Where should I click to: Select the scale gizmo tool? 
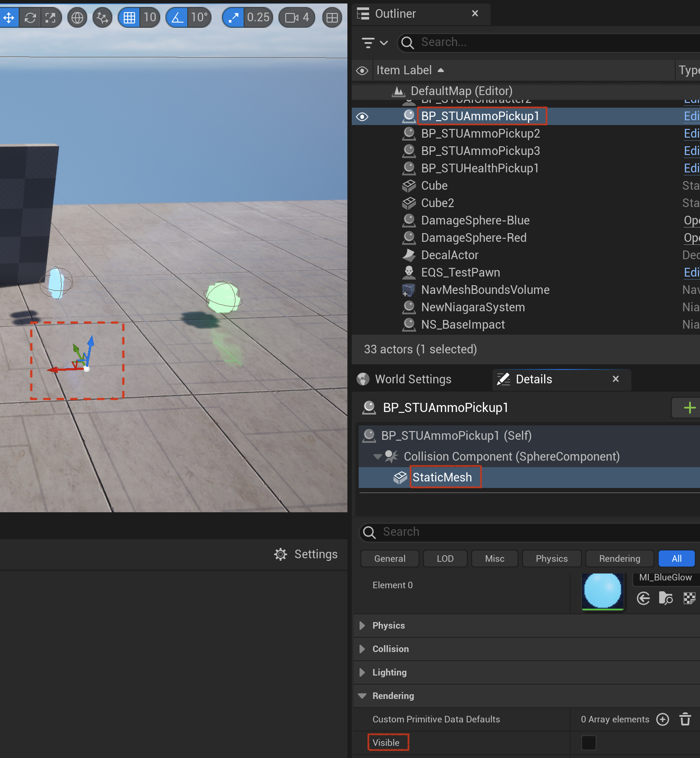point(51,18)
